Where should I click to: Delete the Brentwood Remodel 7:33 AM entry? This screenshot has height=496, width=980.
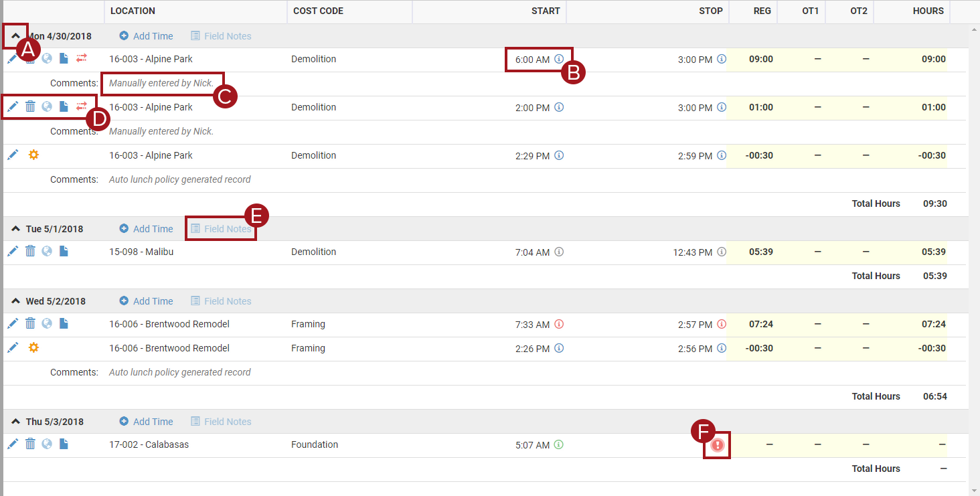30,324
